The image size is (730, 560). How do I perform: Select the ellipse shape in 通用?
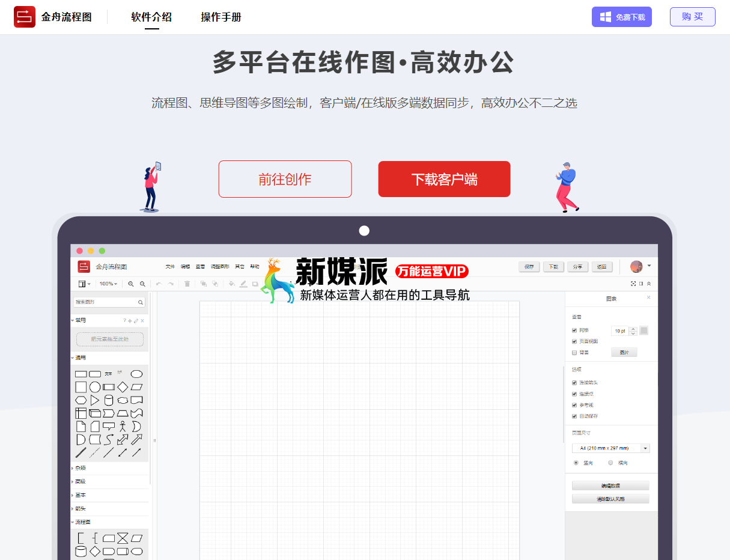[137, 374]
